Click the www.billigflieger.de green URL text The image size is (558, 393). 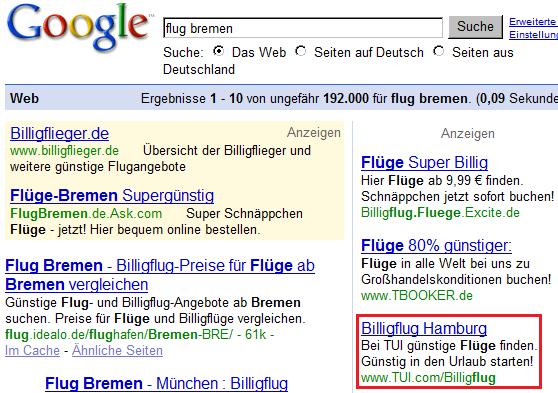click(x=64, y=151)
